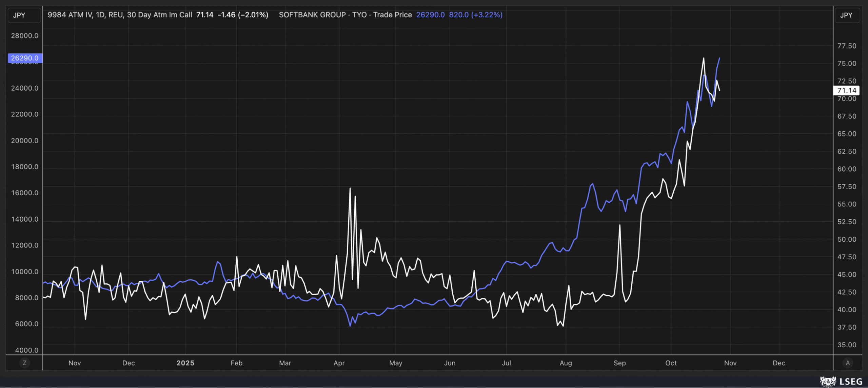Click the blue 26290.0 price marker badge

[x=25, y=58]
